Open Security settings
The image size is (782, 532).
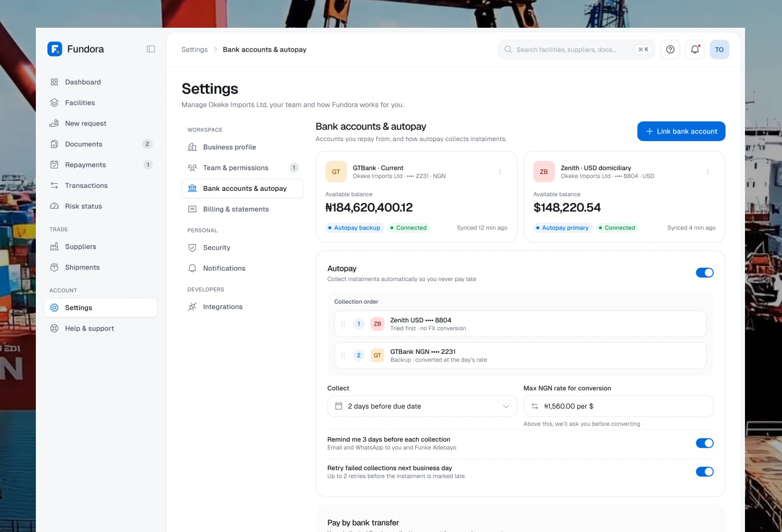(x=242, y=247)
